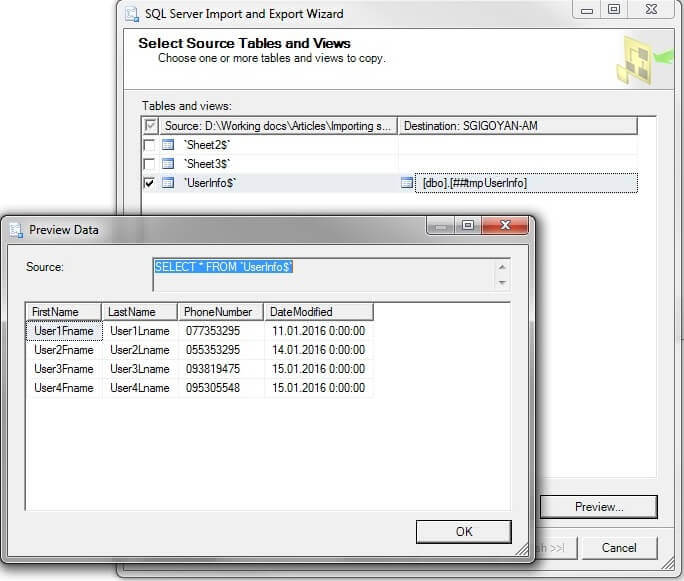
Task: Click the table icon beside `UserInfo$`
Action: [x=168, y=183]
